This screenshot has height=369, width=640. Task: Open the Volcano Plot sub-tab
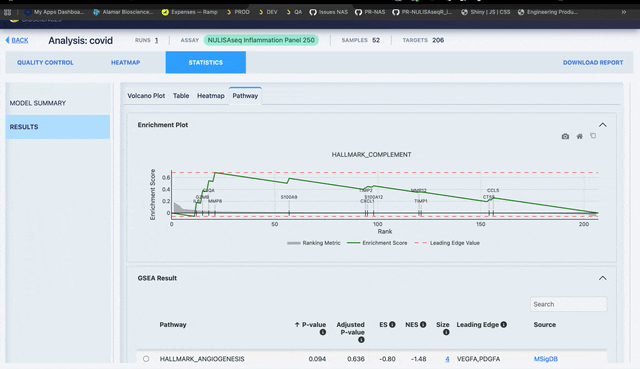click(x=146, y=96)
